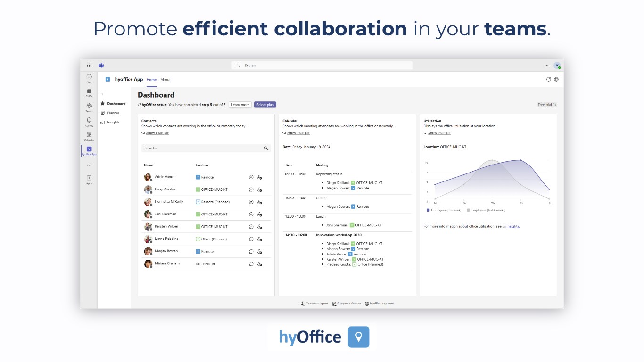Toggle Employees (last 4 weeks) chart legend

click(x=486, y=210)
